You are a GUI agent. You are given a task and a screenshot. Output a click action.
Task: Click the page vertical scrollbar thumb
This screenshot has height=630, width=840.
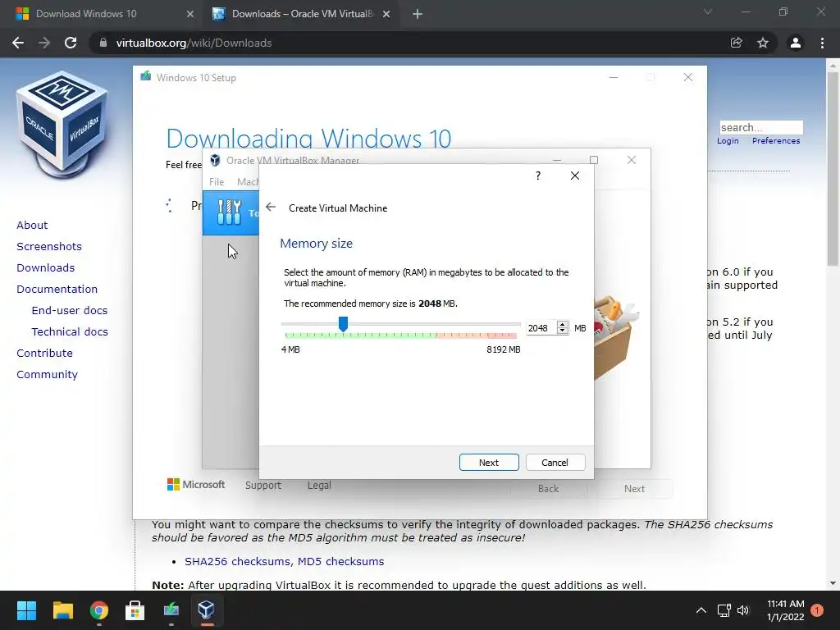pyautogui.click(x=833, y=169)
